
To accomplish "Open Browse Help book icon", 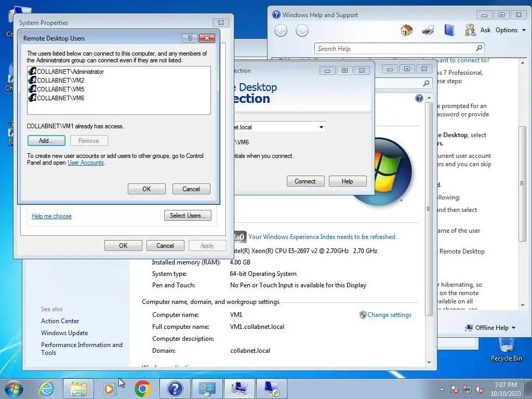I will 449,30.
